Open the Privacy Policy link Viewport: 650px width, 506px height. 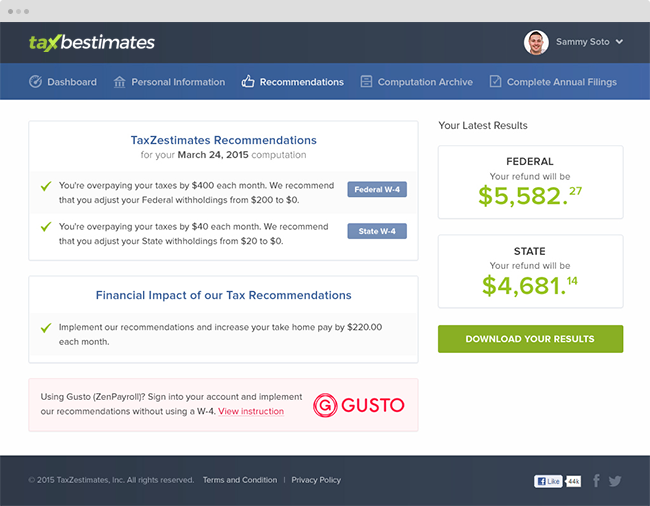[316, 480]
